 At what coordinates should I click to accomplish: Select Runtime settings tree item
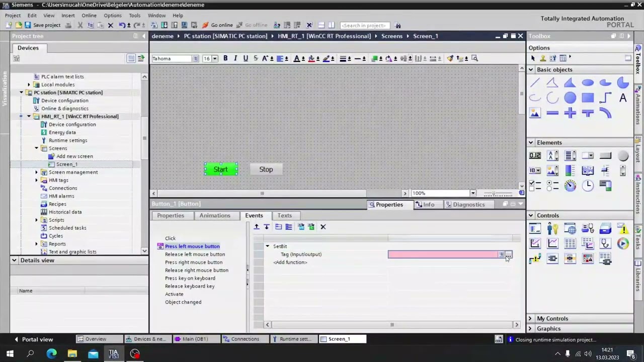(x=68, y=140)
